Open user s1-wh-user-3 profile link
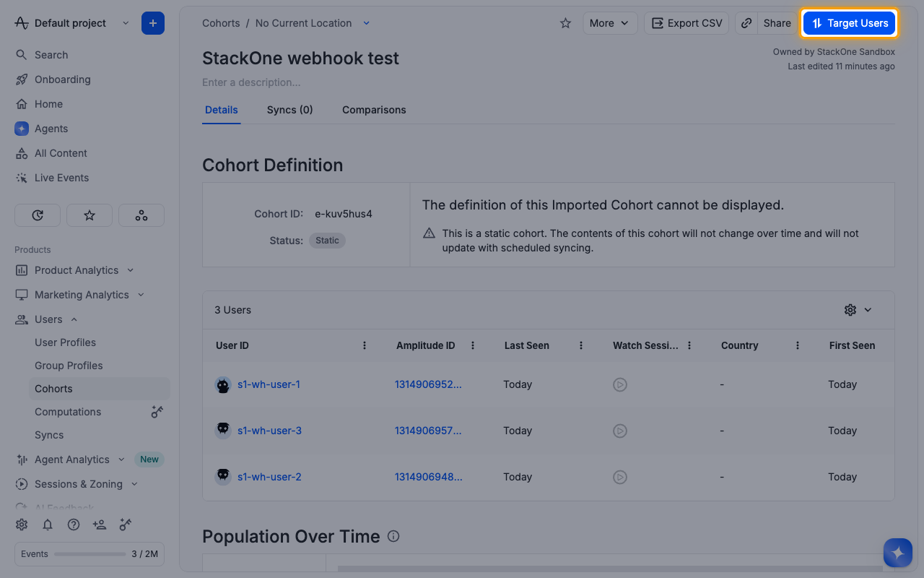Viewport: 924px width, 578px height. (x=269, y=431)
